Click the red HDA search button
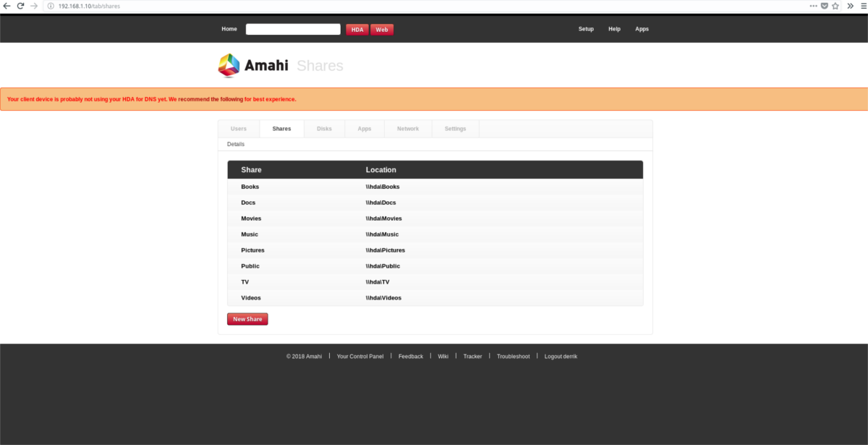Viewport: 868px width, 445px height. click(357, 30)
